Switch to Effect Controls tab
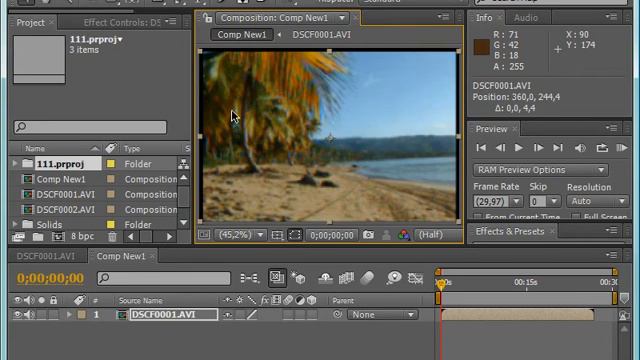 pyautogui.click(x=122, y=22)
